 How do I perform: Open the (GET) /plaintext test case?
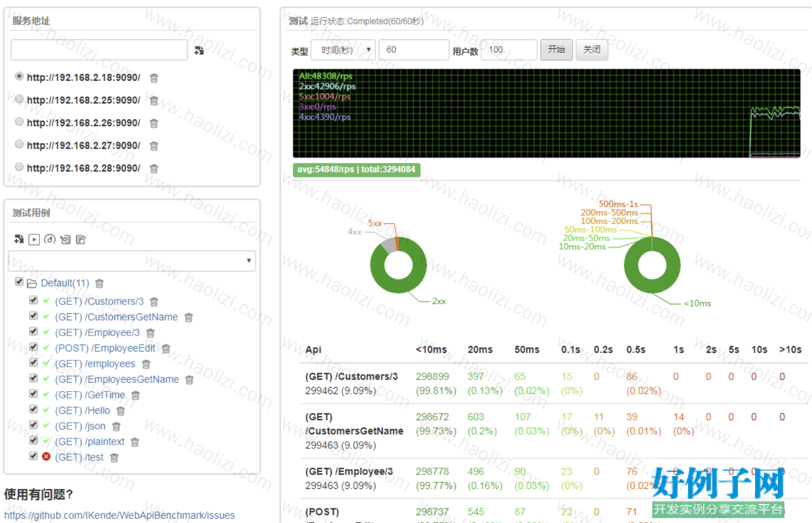tap(90, 441)
